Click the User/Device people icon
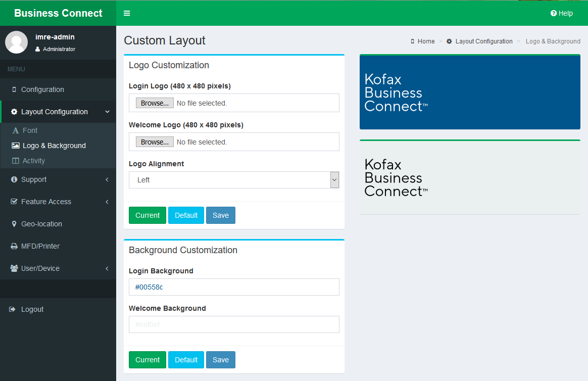The width and height of the screenshot is (588, 381). pos(14,268)
